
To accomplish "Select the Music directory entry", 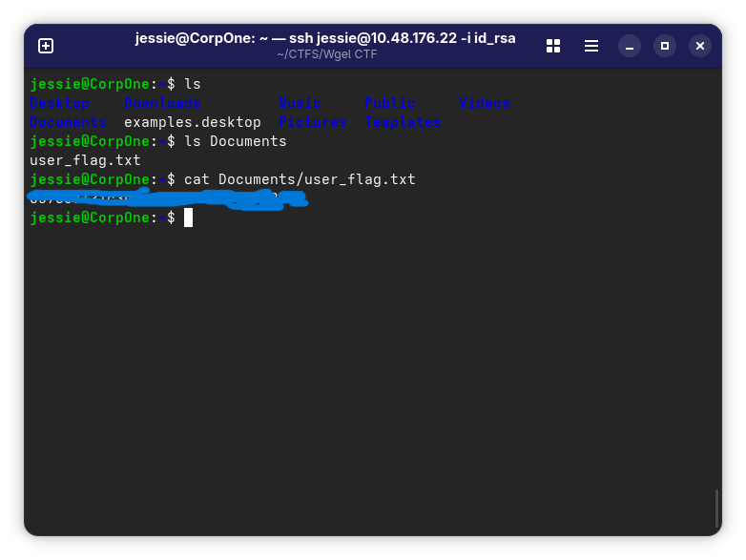I will (x=300, y=103).
